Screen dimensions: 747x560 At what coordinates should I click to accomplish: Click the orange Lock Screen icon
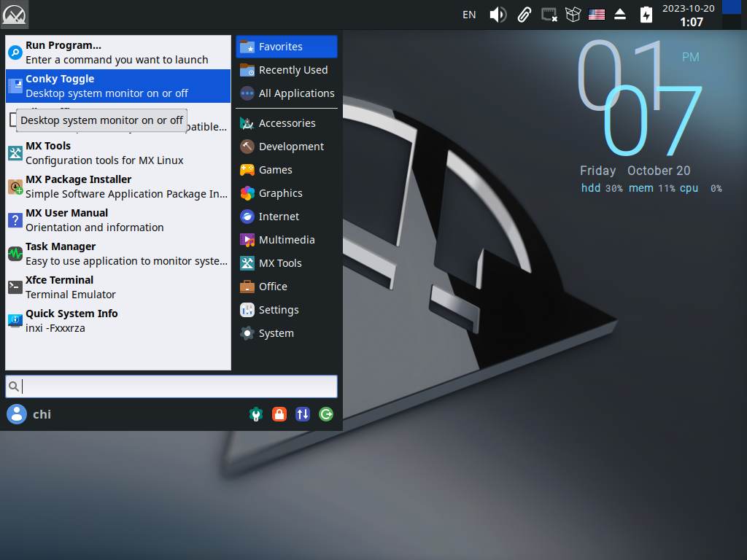pos(279,414)
